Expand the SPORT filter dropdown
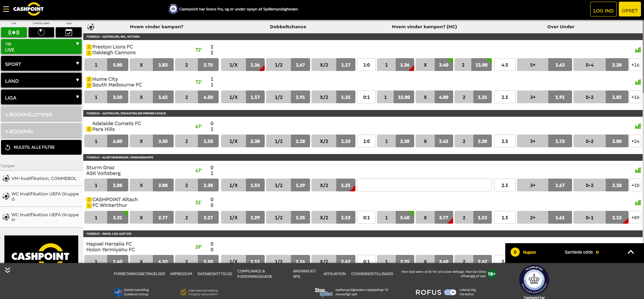 coord(41,64)
